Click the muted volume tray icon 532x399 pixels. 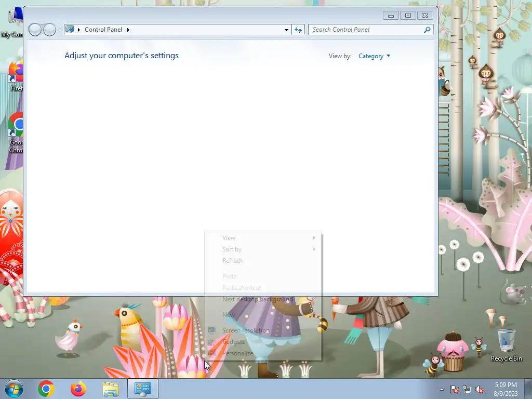coord(480,389)
